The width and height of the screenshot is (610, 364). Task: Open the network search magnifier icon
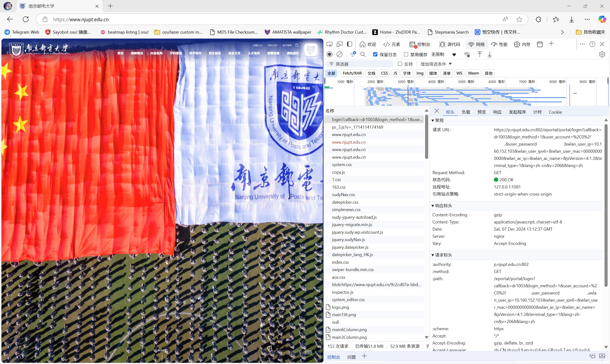point(363,55)
